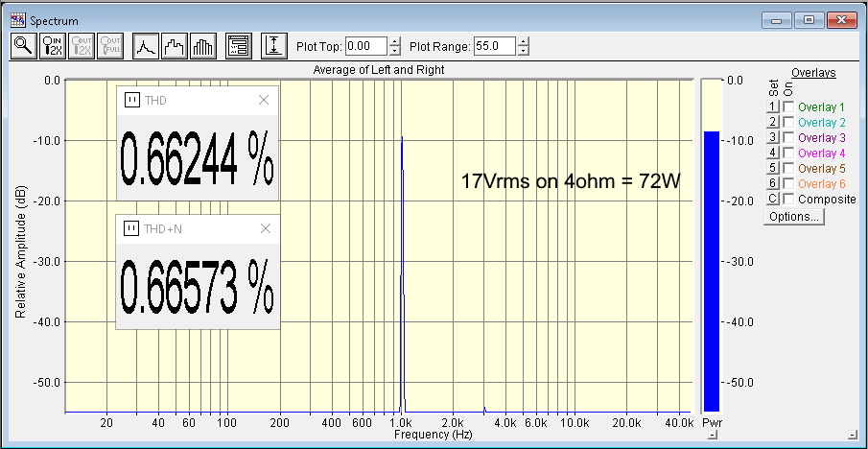Turn on Overlay 3 checkbox
This screenshot has width=868, height=449.
coord(789,137)
